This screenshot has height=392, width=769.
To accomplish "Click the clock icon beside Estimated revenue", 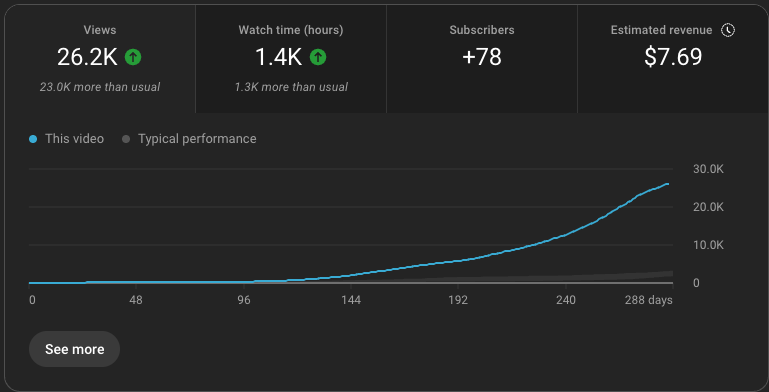I will click(x=728, y=30).
